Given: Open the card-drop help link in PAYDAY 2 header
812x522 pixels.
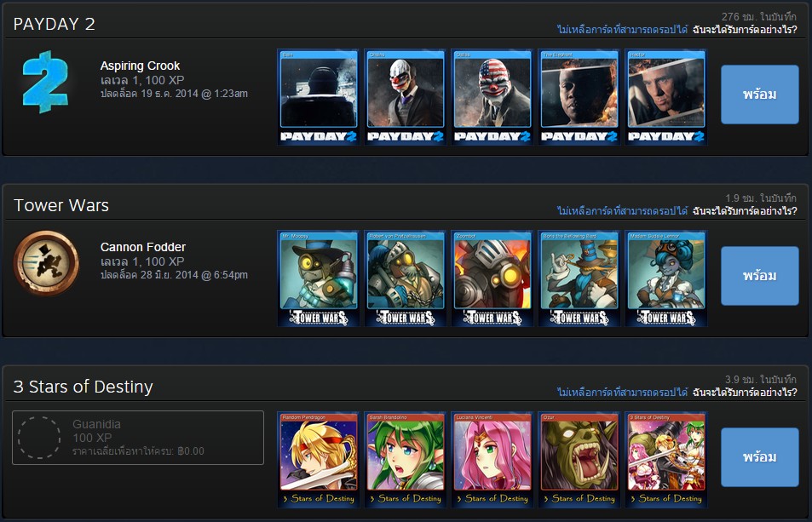Looking at the screenshot, I should pos(745,30).
